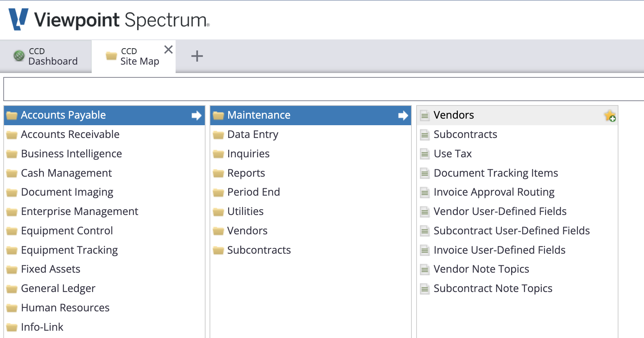Click folder icon beside Accounts Receivable
The width and height of the screenshot is (644, 338).
point(12,135)
